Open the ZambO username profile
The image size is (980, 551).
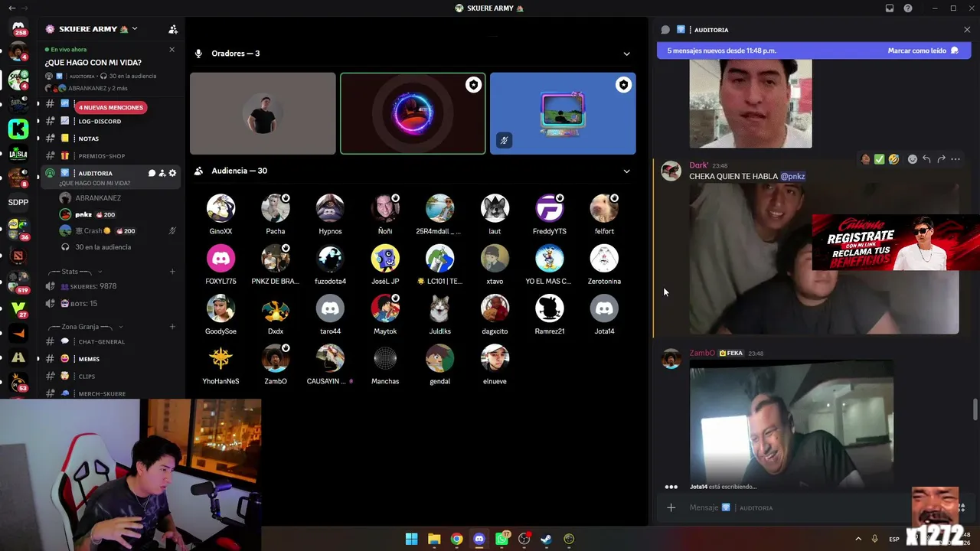[x=702, y=353]
